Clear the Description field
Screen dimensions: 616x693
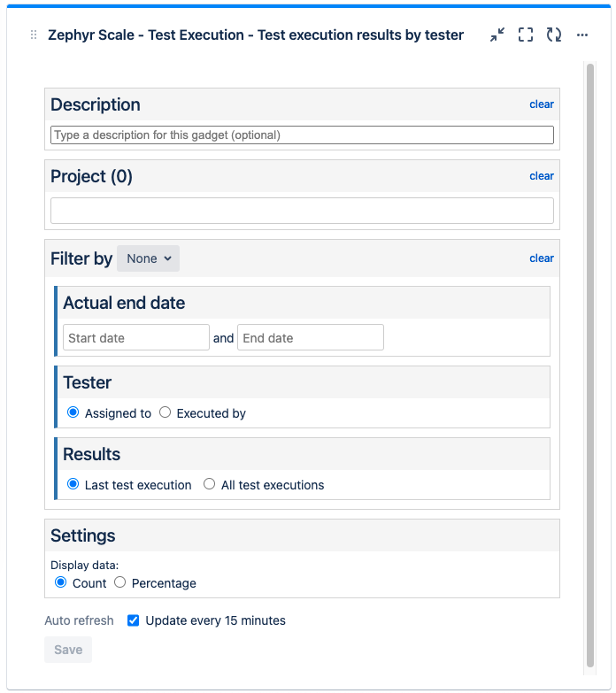[542, 104]
